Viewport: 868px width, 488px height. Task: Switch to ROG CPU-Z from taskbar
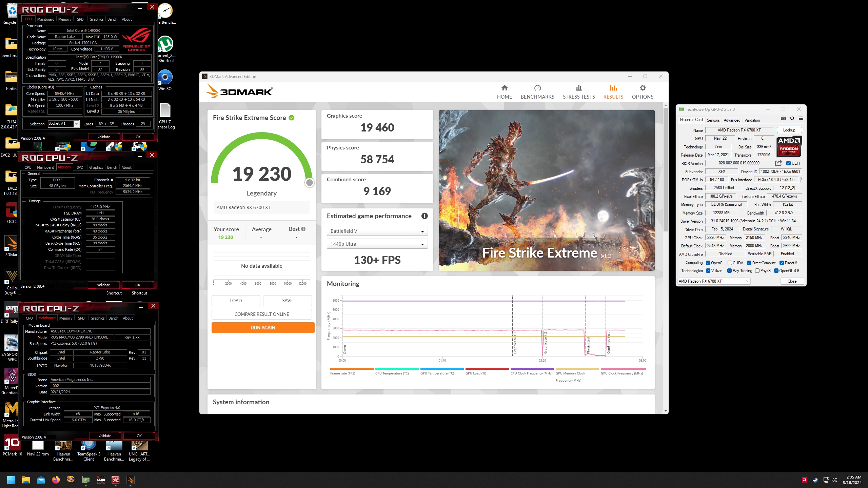[x=116, y=480]
